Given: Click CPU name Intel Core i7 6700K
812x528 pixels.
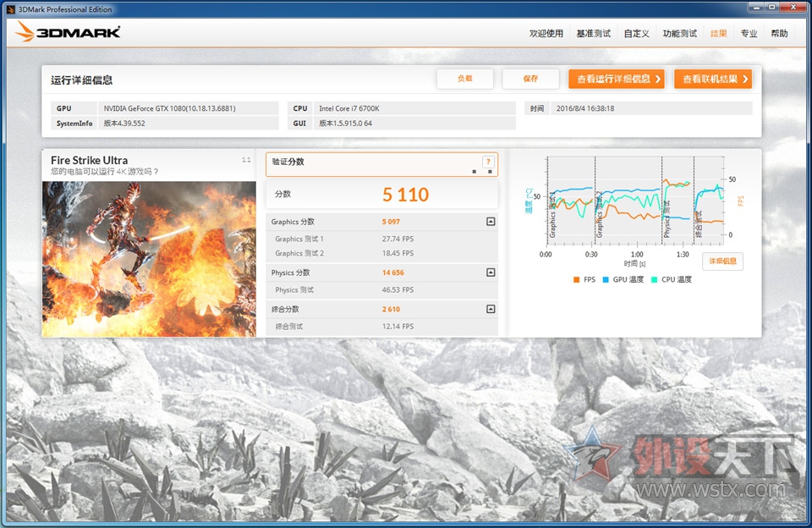Looking at the screenshot, I should [349, 108].
